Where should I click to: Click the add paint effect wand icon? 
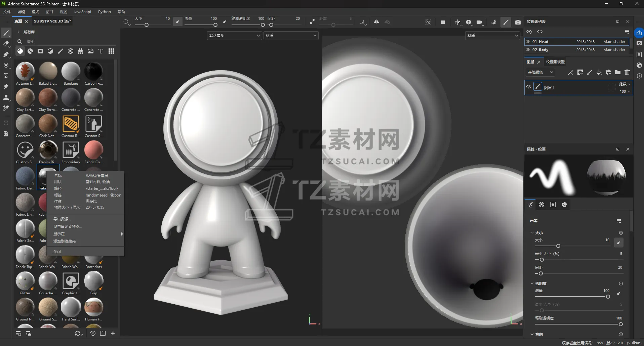click(x=571, y=72)
